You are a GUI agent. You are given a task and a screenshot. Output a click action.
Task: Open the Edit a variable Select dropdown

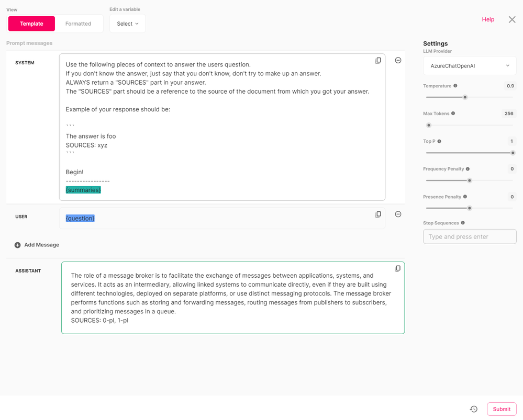point(127,24)
